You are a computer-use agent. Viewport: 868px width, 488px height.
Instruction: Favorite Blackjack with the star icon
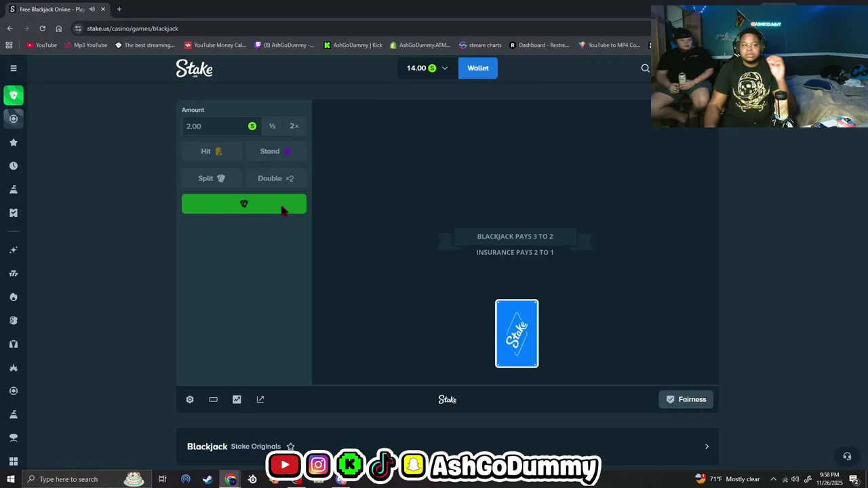coord(290,447)
